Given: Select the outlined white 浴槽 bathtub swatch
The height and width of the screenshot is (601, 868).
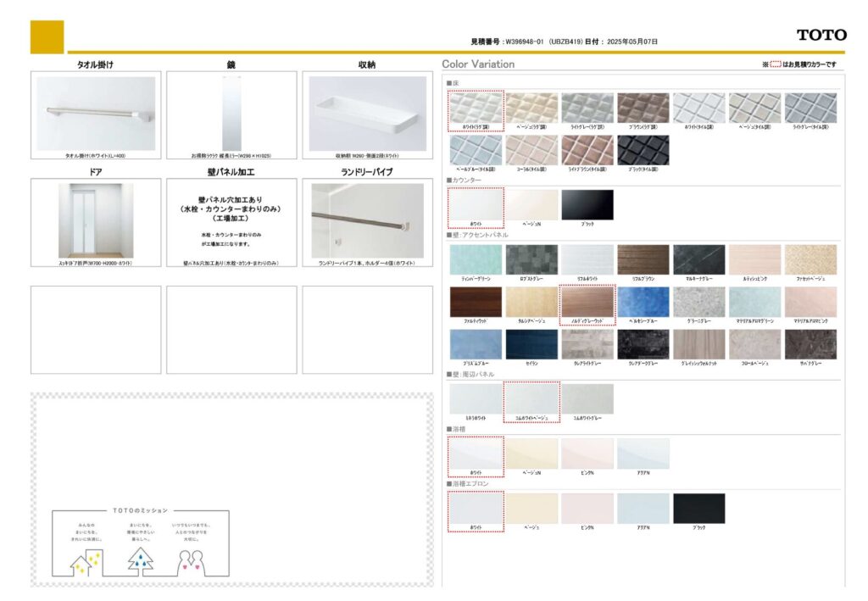Looking at the screenshot, I should 476,454.
